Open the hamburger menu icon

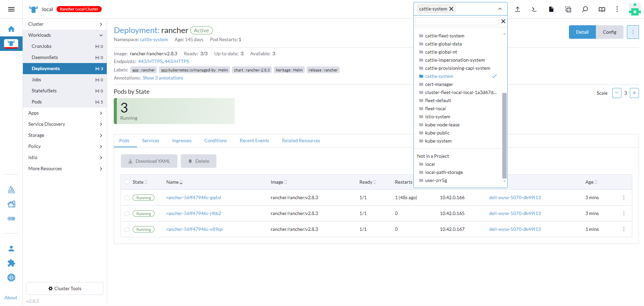point(11,9)
